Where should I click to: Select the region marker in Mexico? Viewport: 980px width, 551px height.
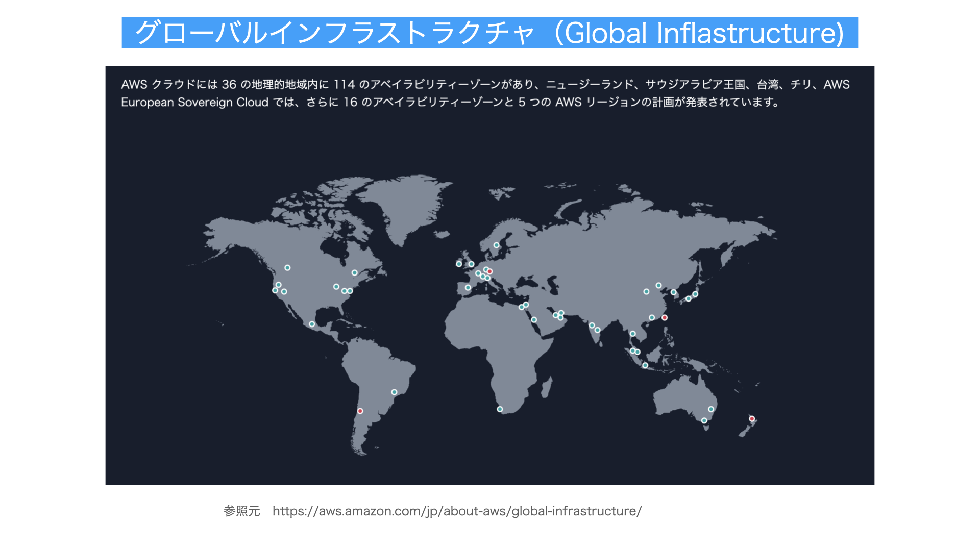point(312,324)
